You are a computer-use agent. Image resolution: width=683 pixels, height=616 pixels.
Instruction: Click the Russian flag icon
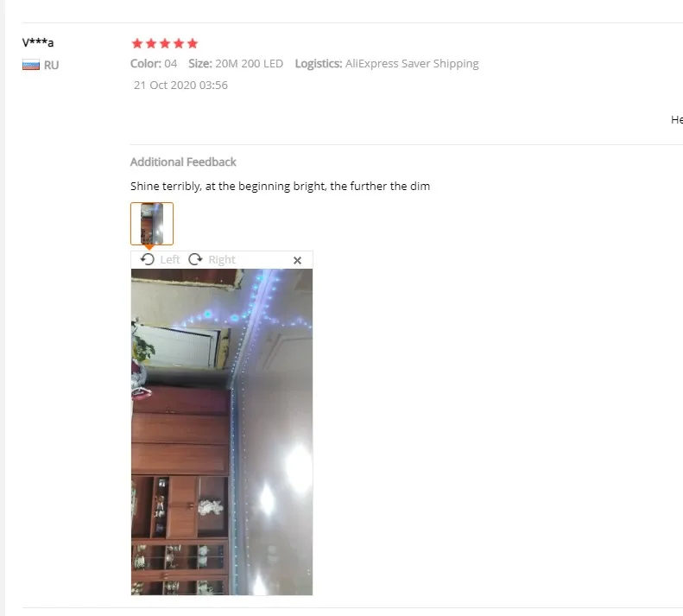pyautogui.click(x=31, y=65)
